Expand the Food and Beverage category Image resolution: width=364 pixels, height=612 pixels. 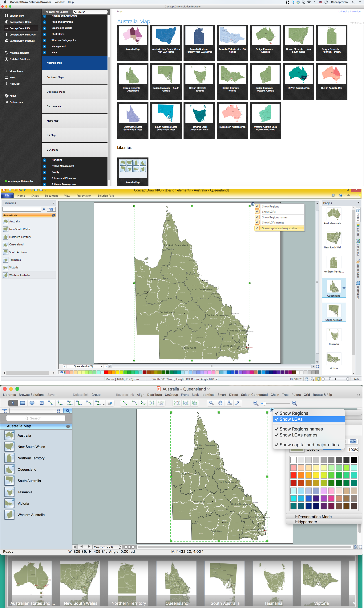click(x=45, y=22)
